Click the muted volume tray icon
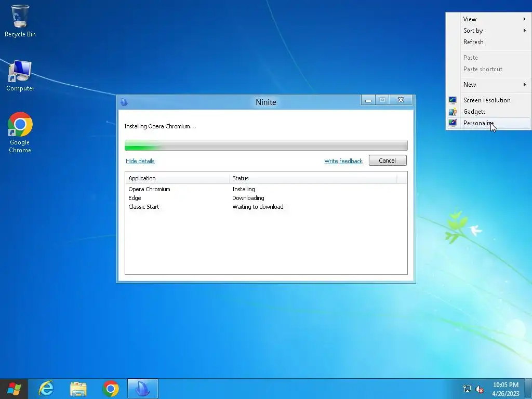Viewport: 532px width, 399px height. point(480,389)
